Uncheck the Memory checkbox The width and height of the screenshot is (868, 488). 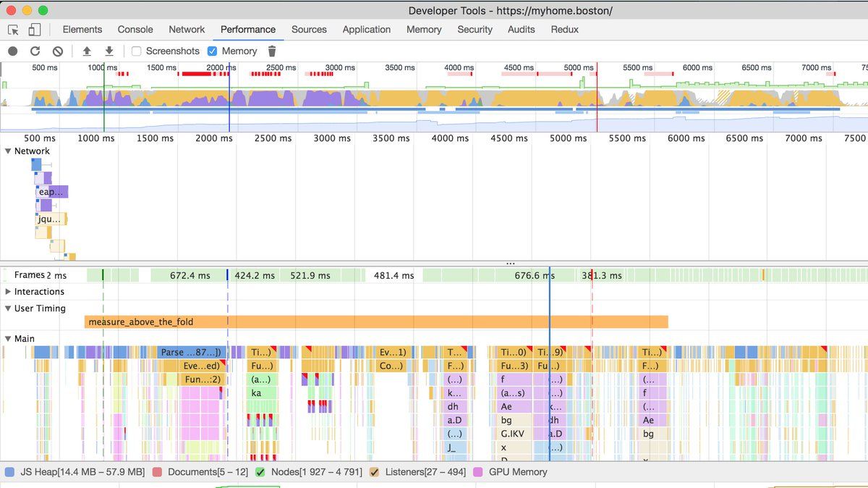(212, 51)
